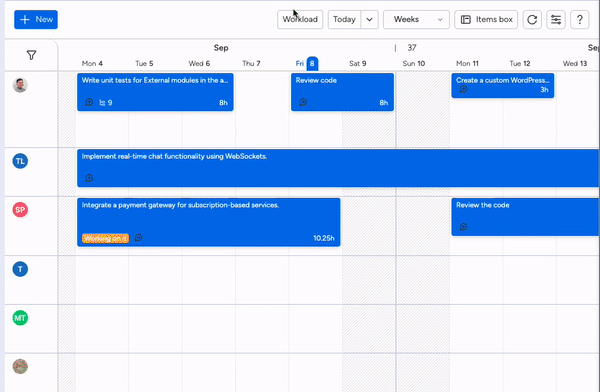The height and width of the screenshot is (392, 600).
Task: Click subitems icon on Write unit tests task
Action: (x=106, y=103)
